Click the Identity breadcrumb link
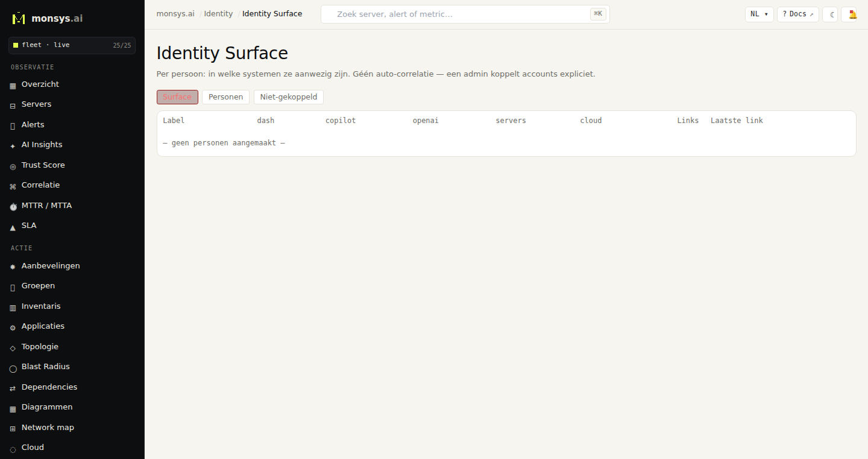Viewport: 868px width, 459px height. coord(218,14)
